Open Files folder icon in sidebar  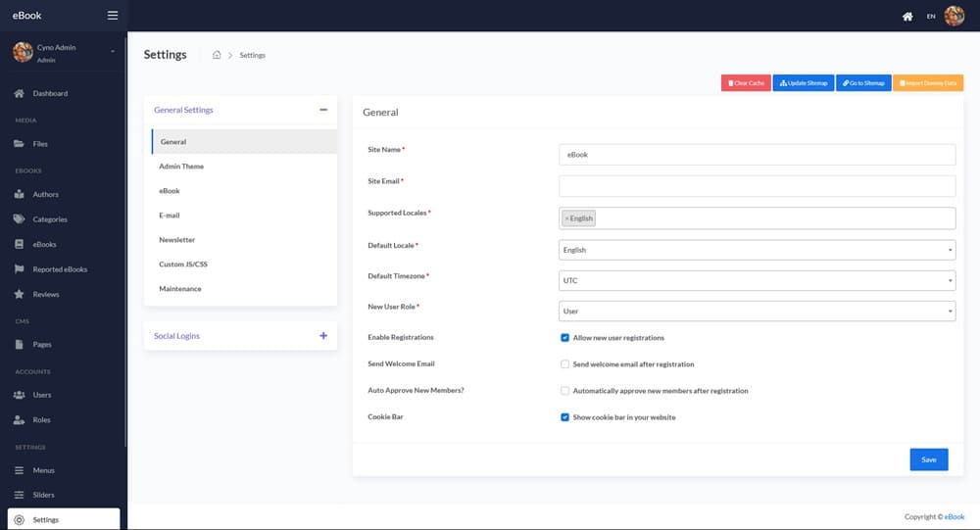click(x=19, y=144)
